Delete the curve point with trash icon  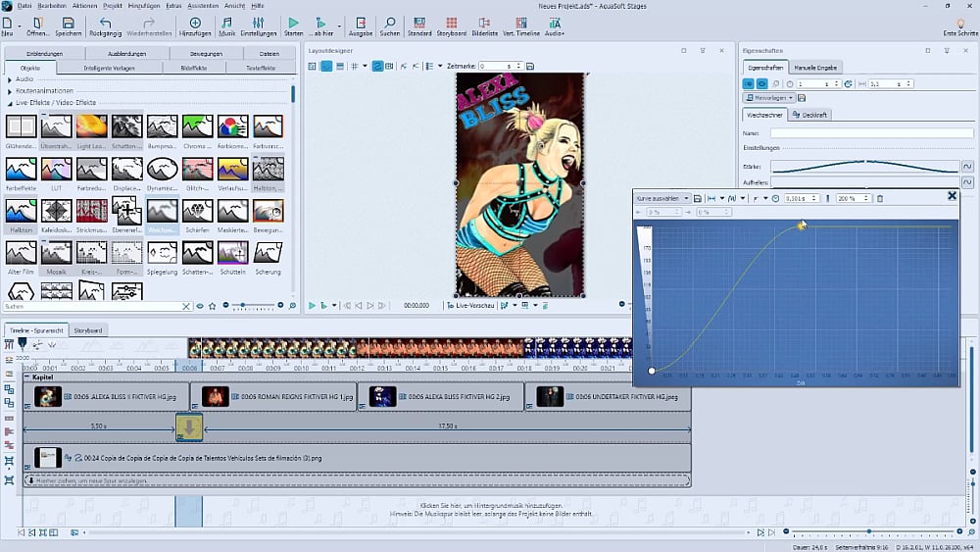tap(879, 198)
